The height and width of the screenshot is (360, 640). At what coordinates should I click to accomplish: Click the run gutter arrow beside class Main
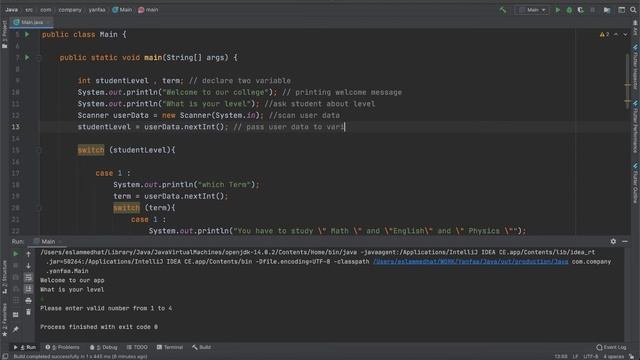pyautogui.click(x=27, y=34)
